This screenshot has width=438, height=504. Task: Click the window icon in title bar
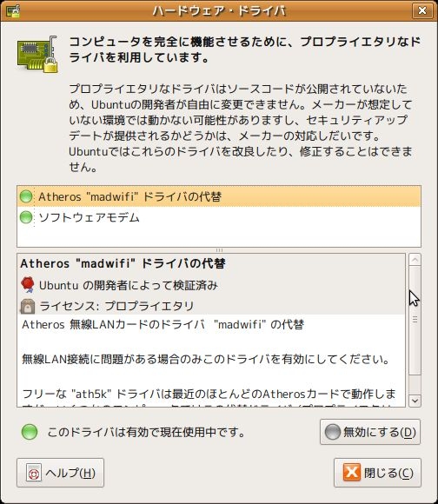point(13,10)
